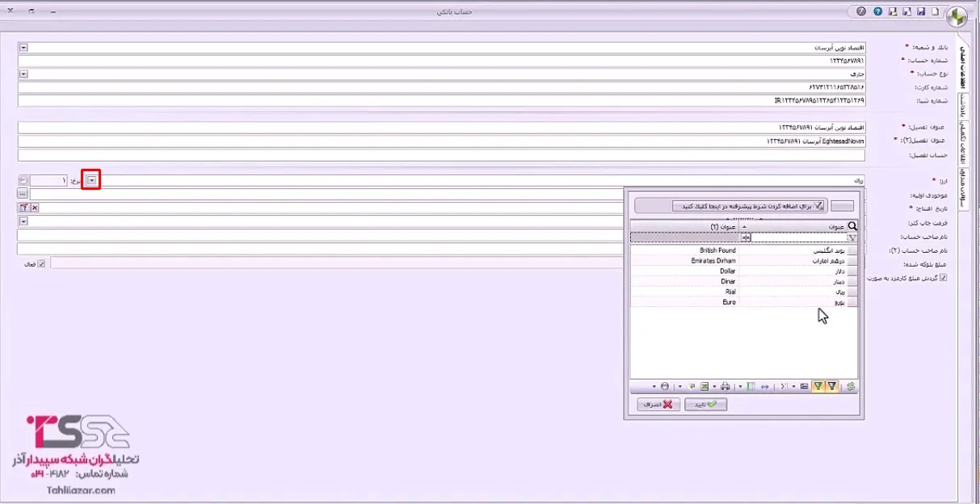Select the Dinar row selector box

pos(852,282)
